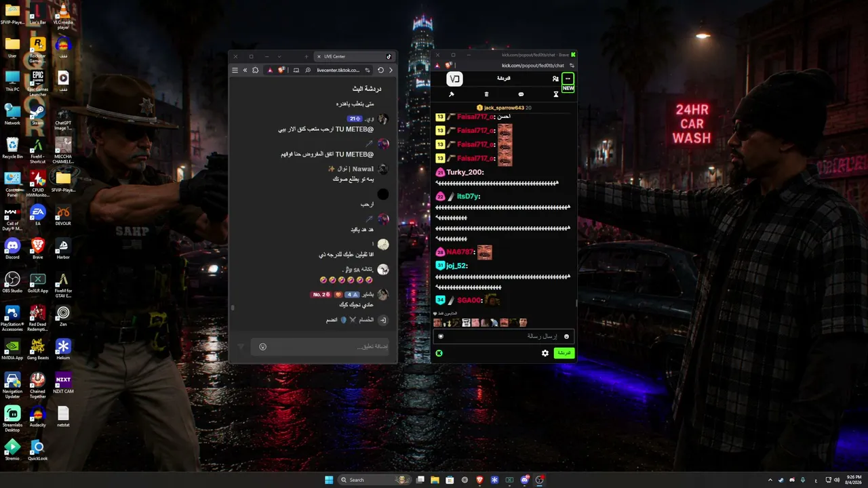Image resolution: width=868 pixels, height=488 pixels.
Task: Open the emoji picker in TikTok comment box
Action: coord(263,347)
